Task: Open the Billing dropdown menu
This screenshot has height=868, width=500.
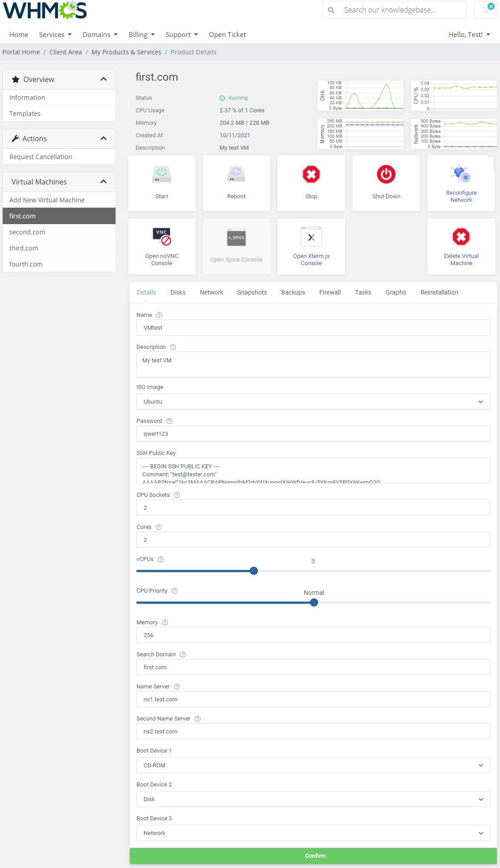Action: click(141, 35)
